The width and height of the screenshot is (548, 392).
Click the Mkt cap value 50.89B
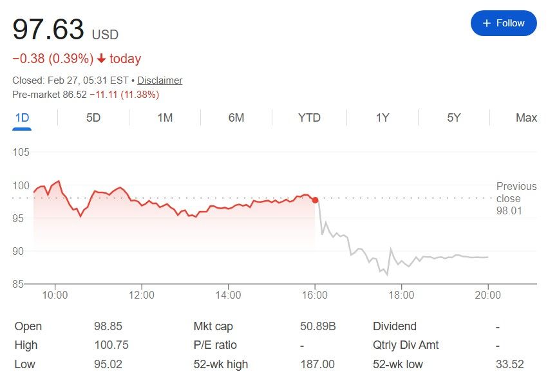(x=318, y=326)
